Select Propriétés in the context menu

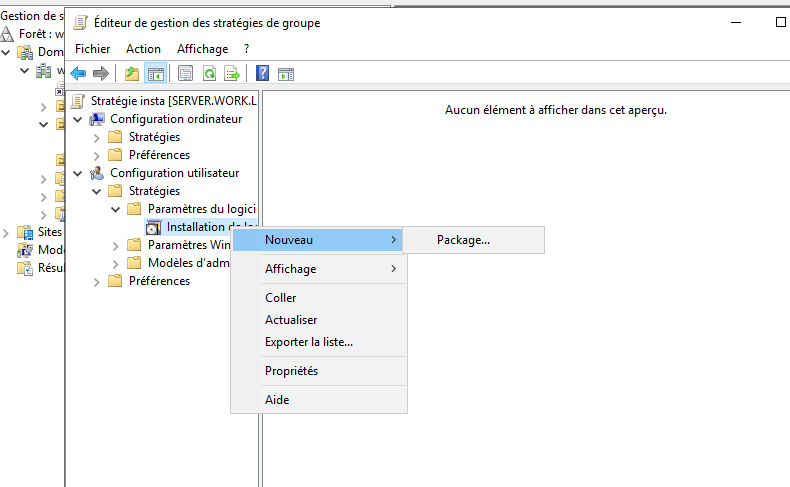pos(291,371)
